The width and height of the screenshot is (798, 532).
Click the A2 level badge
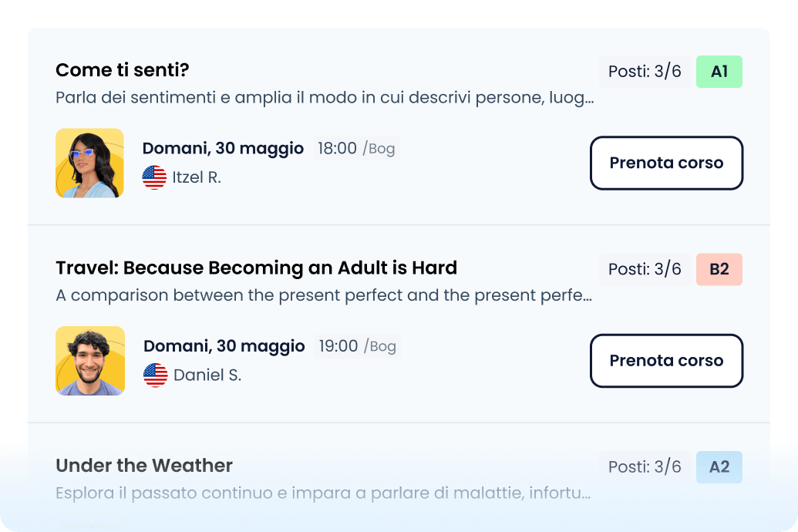click(719, 466)
